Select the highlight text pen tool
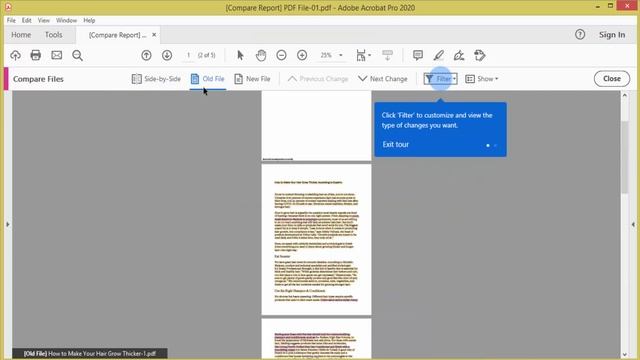 point(439,55)
